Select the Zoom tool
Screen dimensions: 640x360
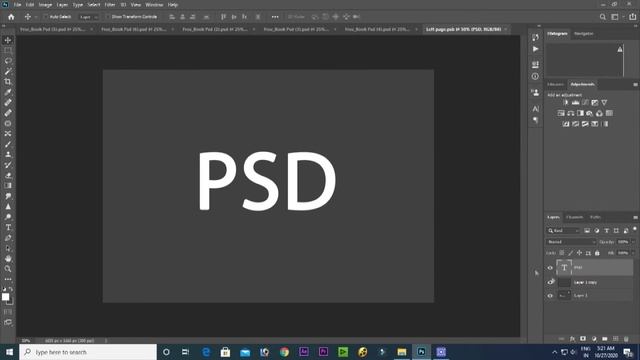point(8,269)
